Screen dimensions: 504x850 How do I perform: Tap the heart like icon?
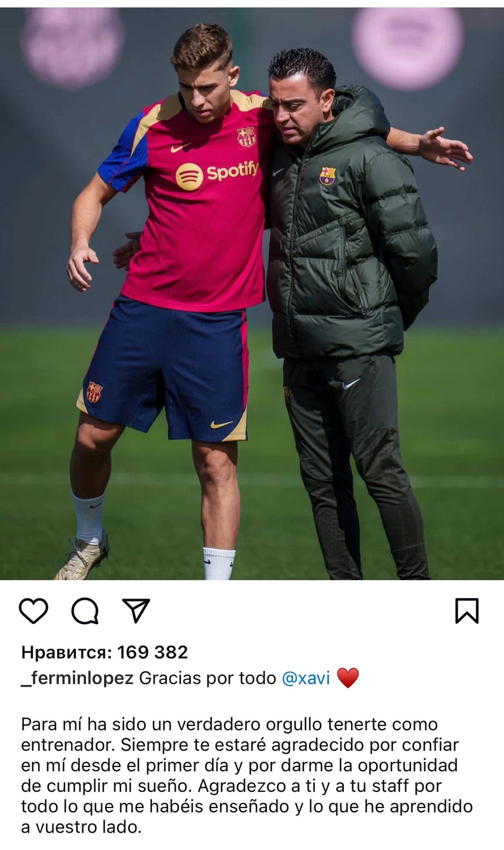(x=33, y=611)
